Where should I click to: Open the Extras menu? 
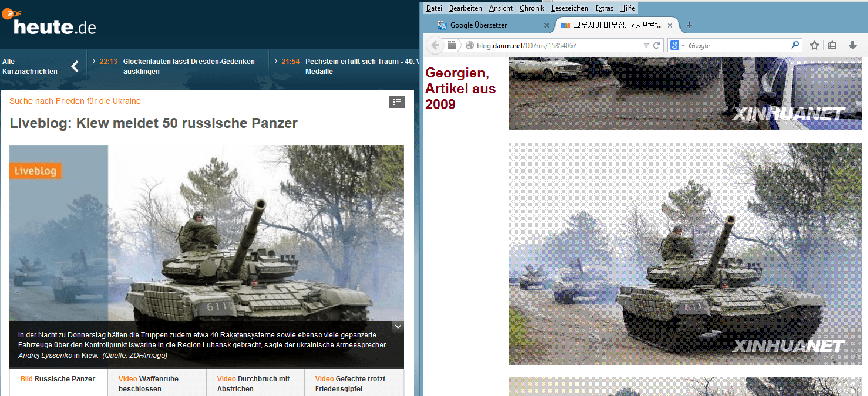[604, 8]
